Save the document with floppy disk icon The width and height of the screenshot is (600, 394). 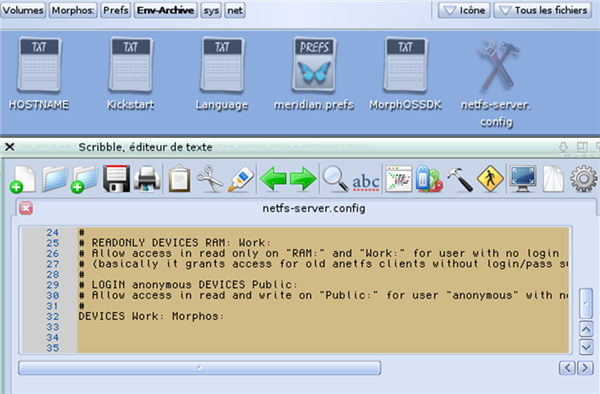(x=116, y=179)
